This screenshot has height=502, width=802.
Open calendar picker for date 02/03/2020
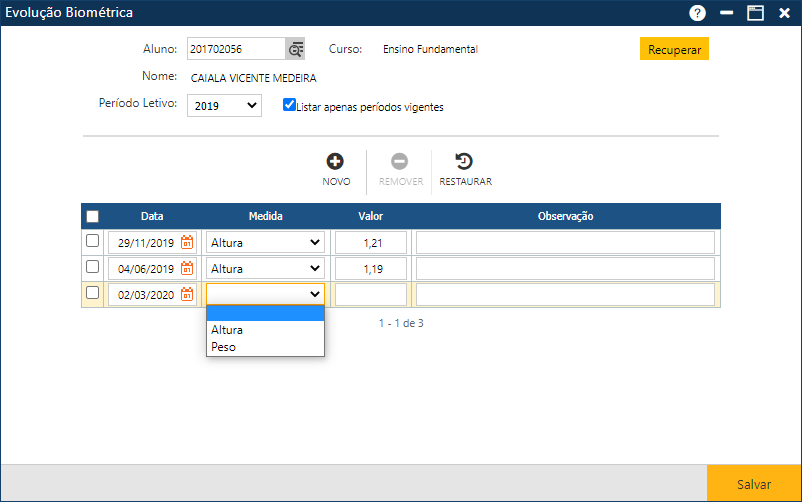pyautogui.click(x=187, y=294)
